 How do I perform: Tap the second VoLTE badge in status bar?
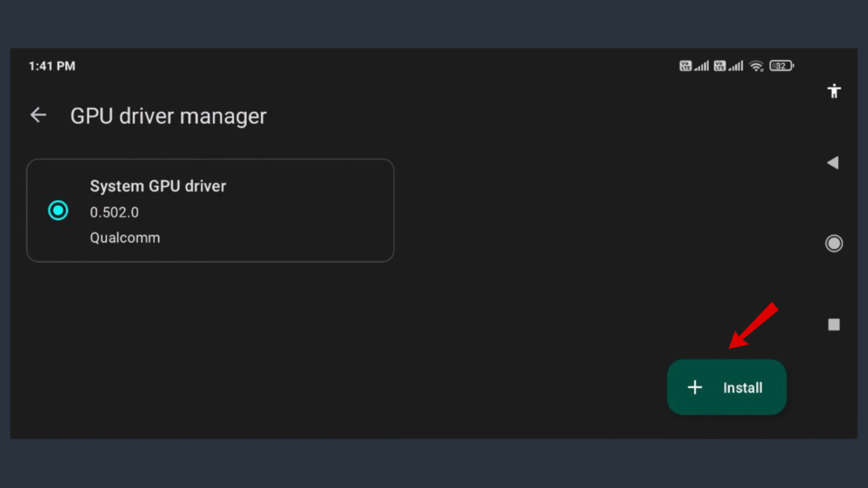click(x=720, y=65)
